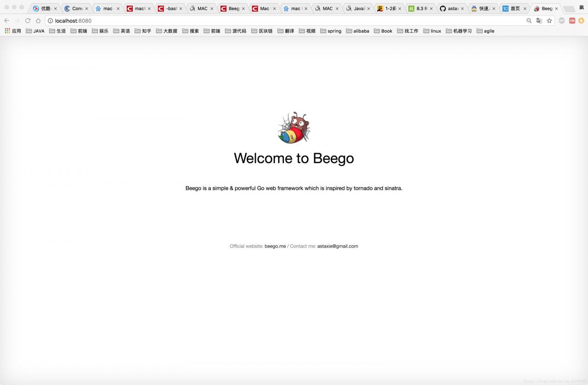Close the active Beego tab
This screenshot has width=588, height=385.
point(556,8)
